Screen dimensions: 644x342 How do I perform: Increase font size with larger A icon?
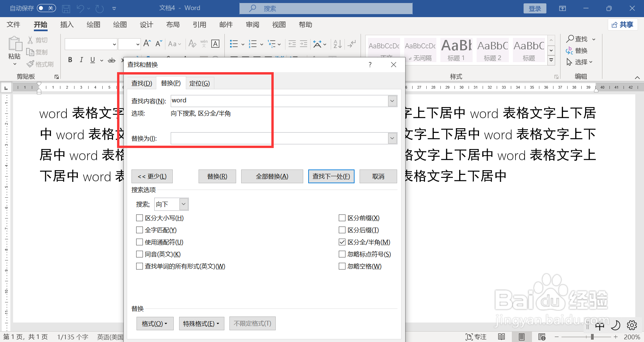pos(147,44)
